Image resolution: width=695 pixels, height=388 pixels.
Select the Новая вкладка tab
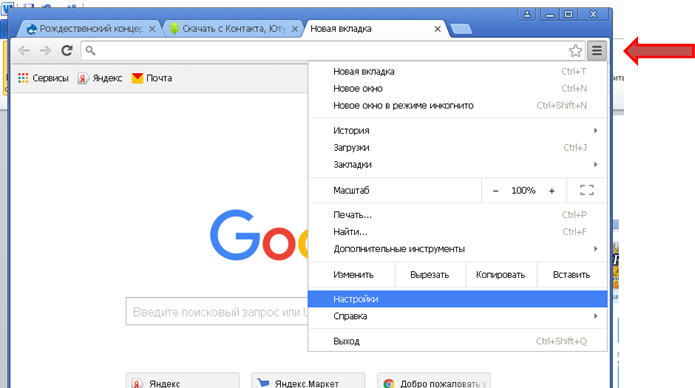click(x=375, y=29)
